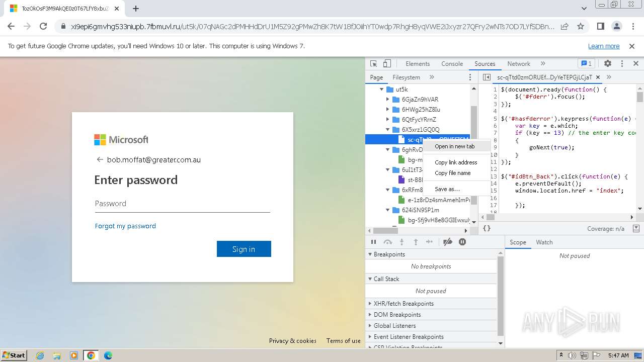This screenshot has height=362, width=644.
Task: Open the Forgot my password link
Action: pyautogui.click(x=125, y=226)
